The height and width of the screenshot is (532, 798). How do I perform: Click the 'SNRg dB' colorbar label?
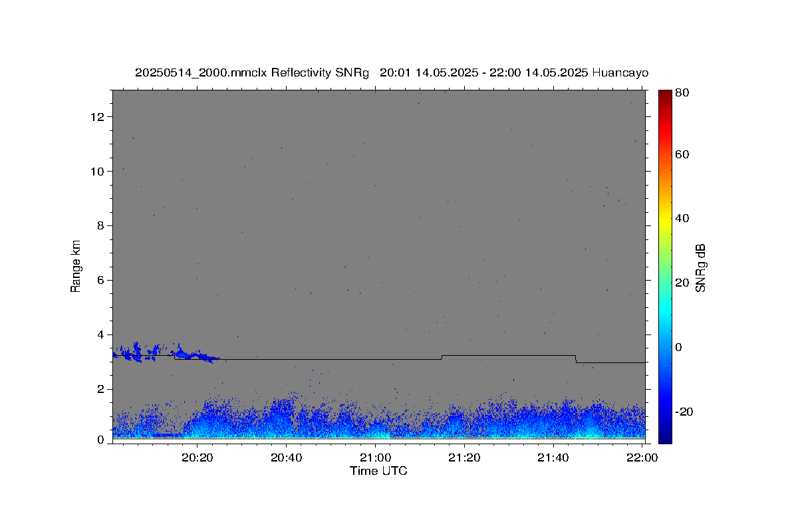(700, 268)
